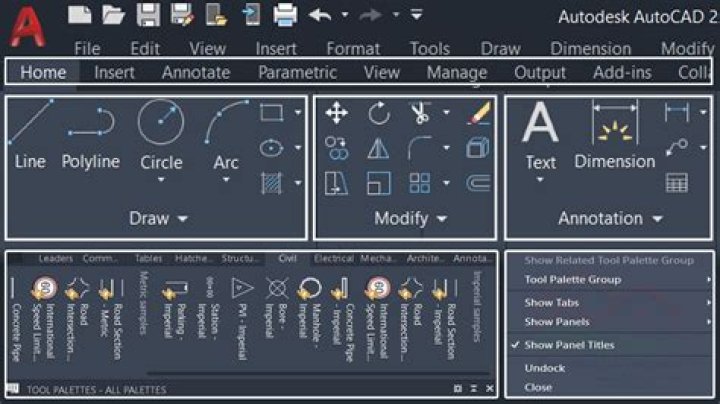Open the Text tool dropdown arrow
The image size is (720, 404).
[x=540, y=180]
